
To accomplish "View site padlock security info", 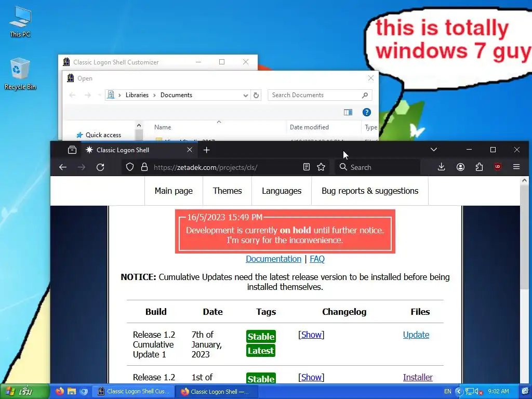I will click(x=144, y=167).
